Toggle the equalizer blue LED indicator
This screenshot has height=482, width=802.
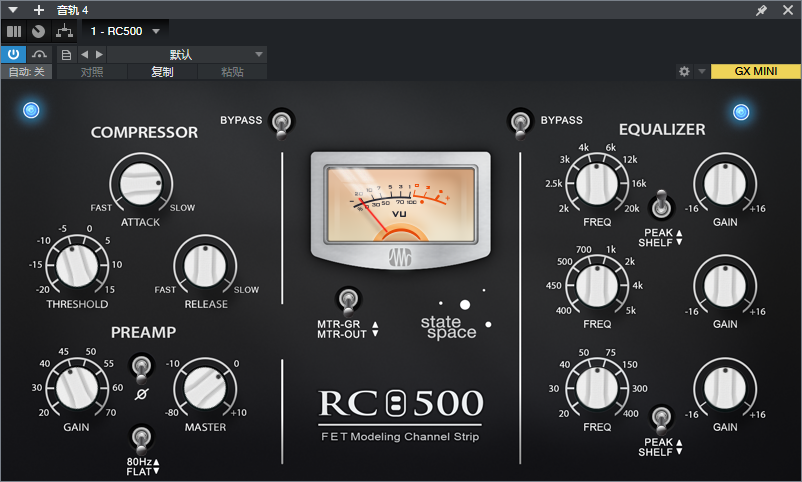coord(741,112)
